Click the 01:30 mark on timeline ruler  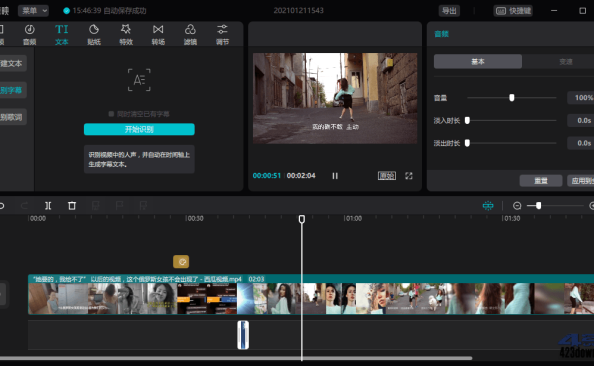(x=511, y=219)
